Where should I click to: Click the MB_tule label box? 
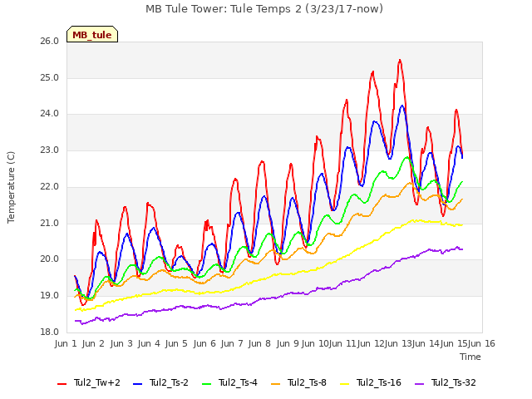[92, 34]
